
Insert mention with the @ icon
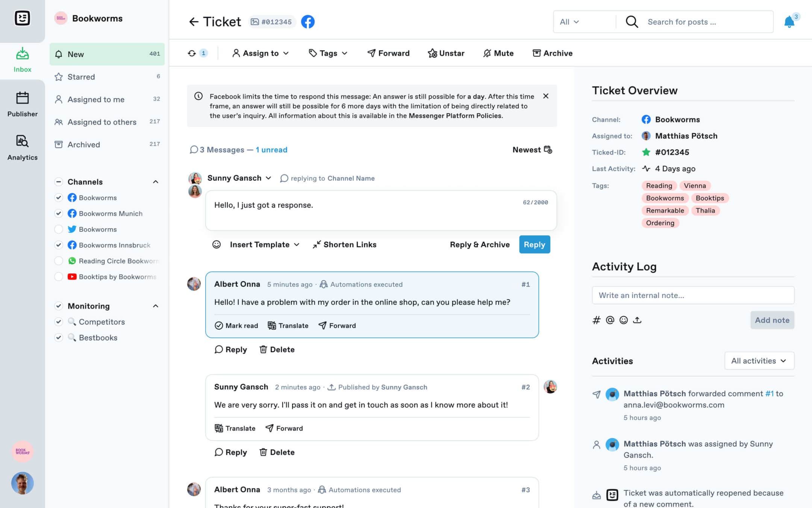(x=610, y=320)
